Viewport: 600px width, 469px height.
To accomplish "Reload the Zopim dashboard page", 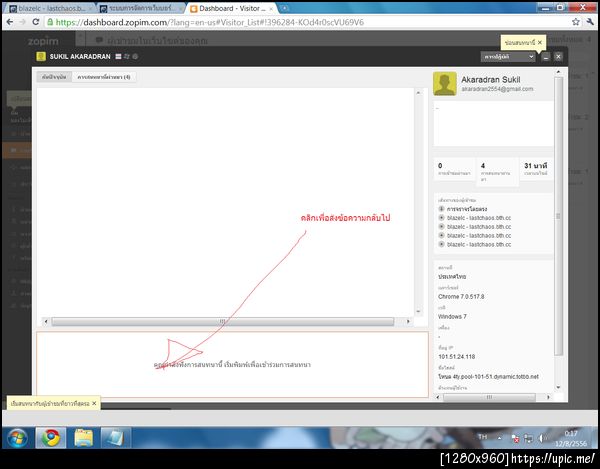I will [36, 22].
